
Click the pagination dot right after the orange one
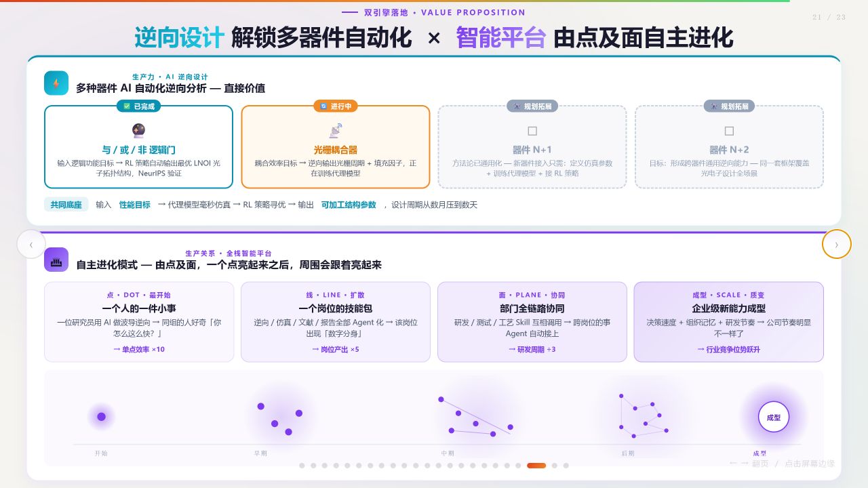click(x=555, y=466)
